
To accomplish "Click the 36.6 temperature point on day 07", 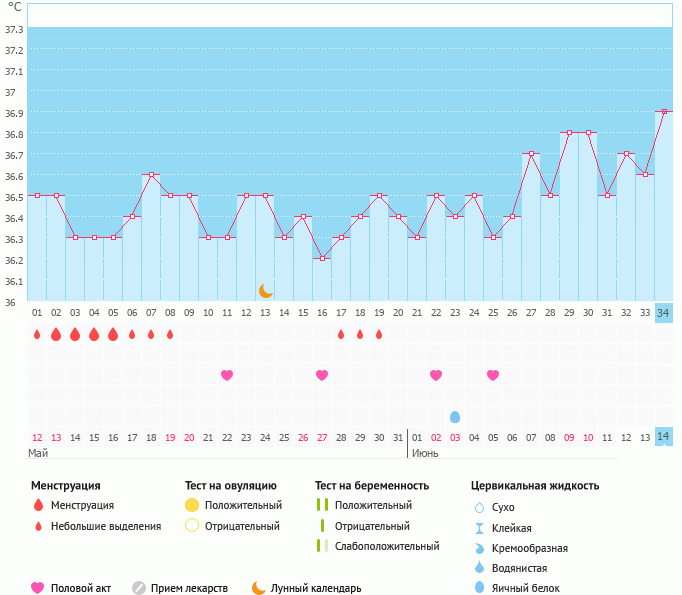I will [151, 175].
